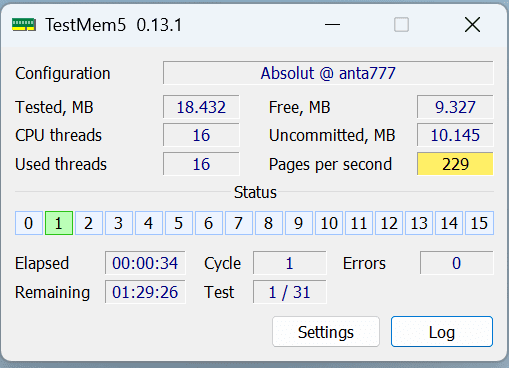
Task: Click the Tested MB value 18.432
Action: tap(201, 107)
